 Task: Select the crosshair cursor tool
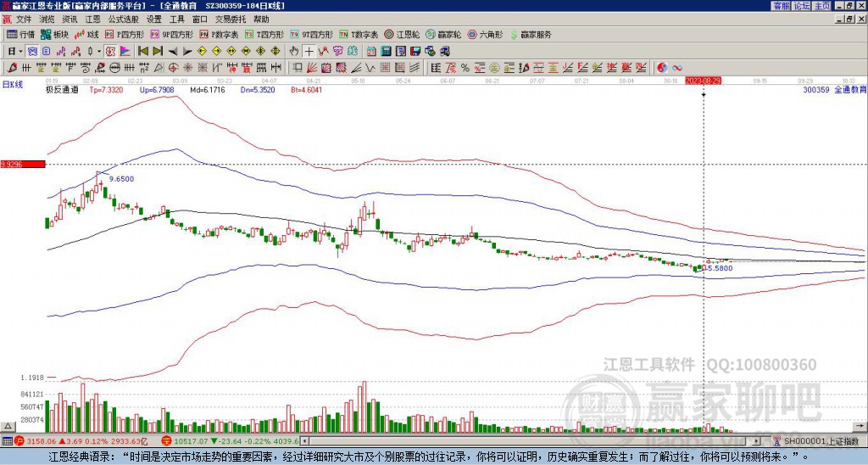pyautogui.click(x=309, y=52)
